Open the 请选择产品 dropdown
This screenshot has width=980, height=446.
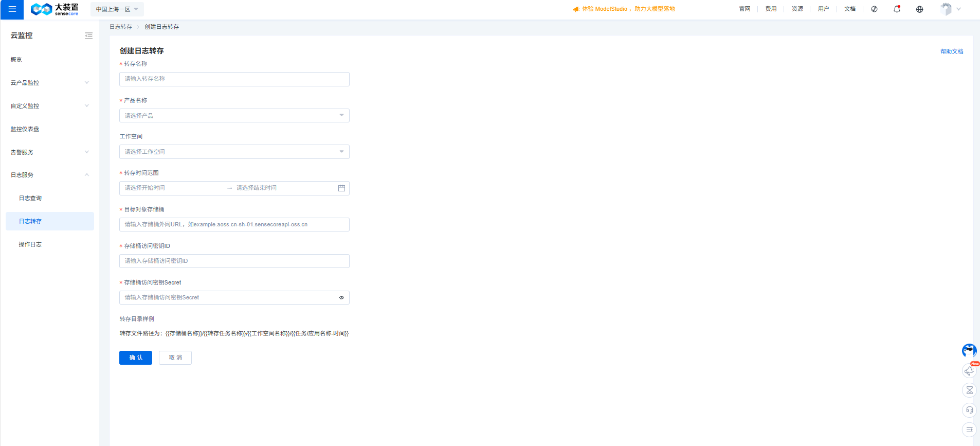coord(234,116)
